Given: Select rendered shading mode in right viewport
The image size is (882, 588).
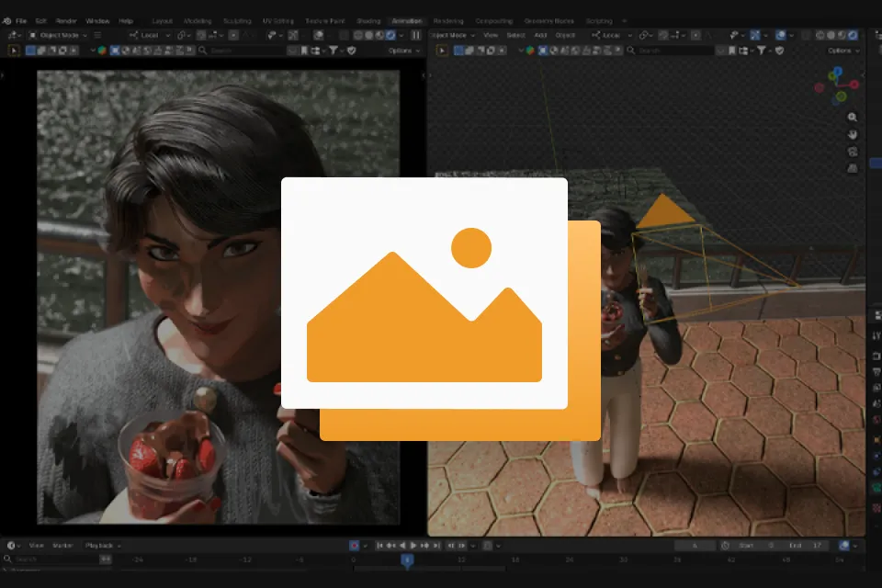Looking at the screenshot, I should pyautogui.click(x=853, y=35).
